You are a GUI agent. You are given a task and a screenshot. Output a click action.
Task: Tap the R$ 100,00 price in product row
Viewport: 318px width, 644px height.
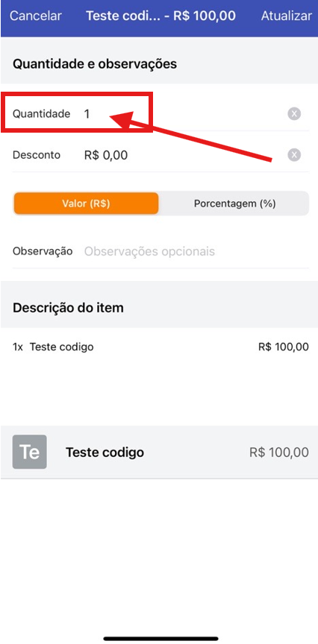[x=279, y=452]
